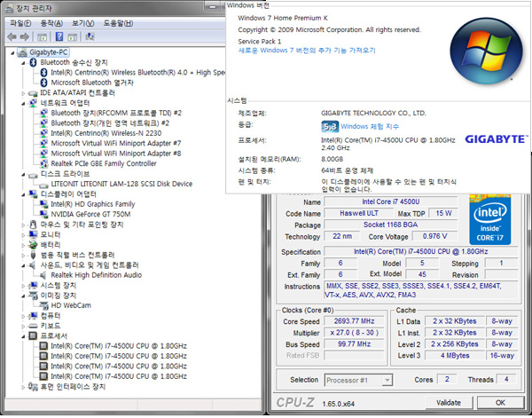Click the 5.3 Windows experience score badge

330,127
